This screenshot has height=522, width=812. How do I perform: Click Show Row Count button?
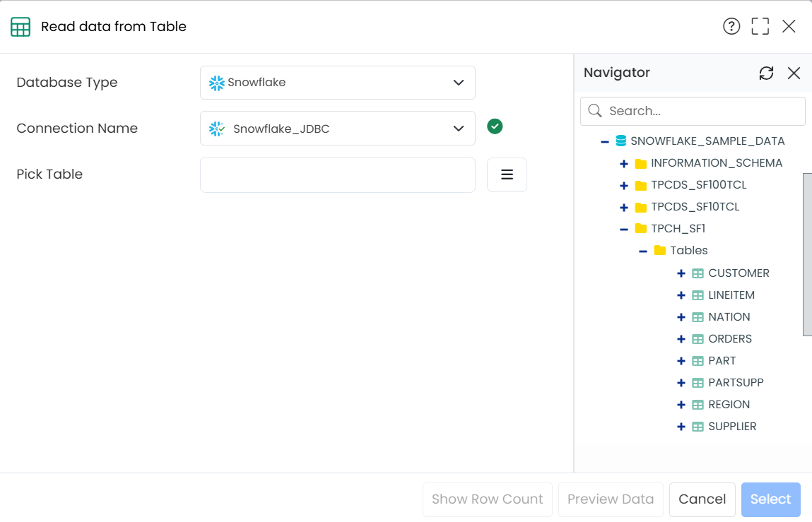point(488,499)
